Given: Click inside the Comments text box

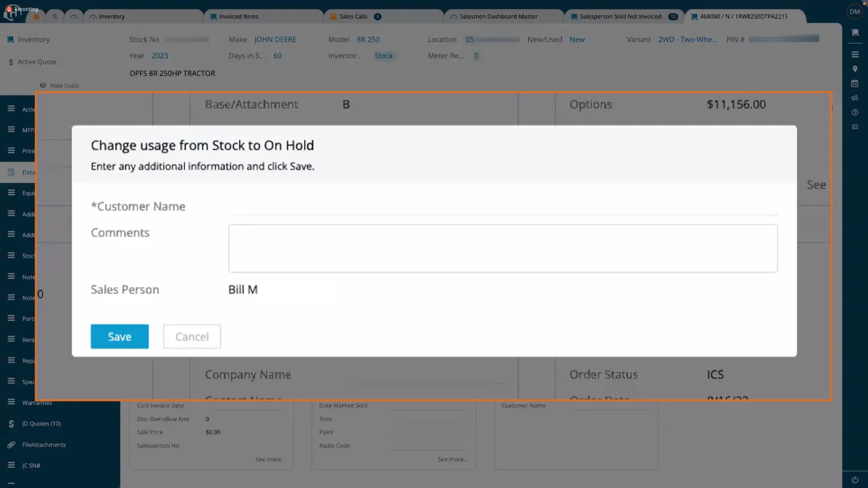Looking at the screenshot, I should click(503, 249).
